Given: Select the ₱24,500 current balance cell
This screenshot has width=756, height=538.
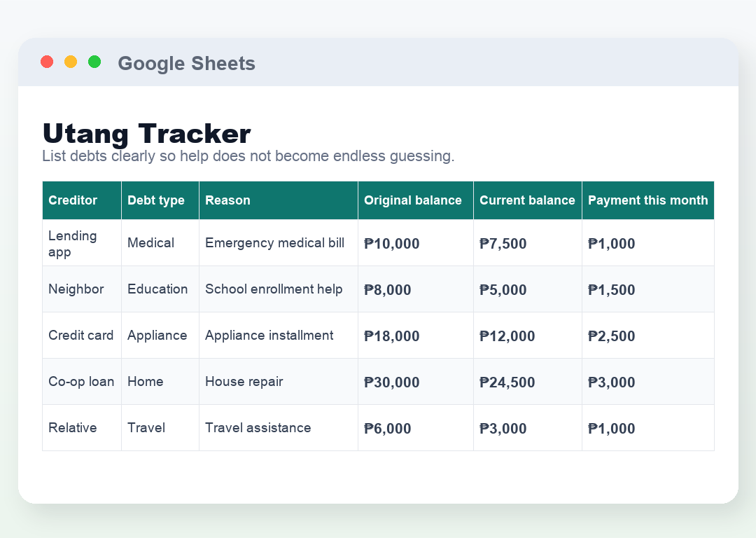Looking at the screenshot, I should coord(528,382).
